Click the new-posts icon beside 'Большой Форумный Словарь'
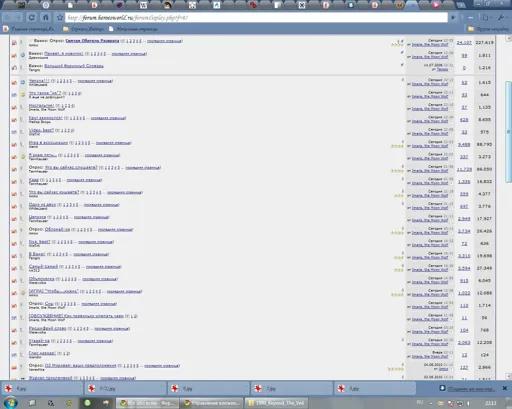This screenshot has width=512, height=409. (x=14, y=68)
